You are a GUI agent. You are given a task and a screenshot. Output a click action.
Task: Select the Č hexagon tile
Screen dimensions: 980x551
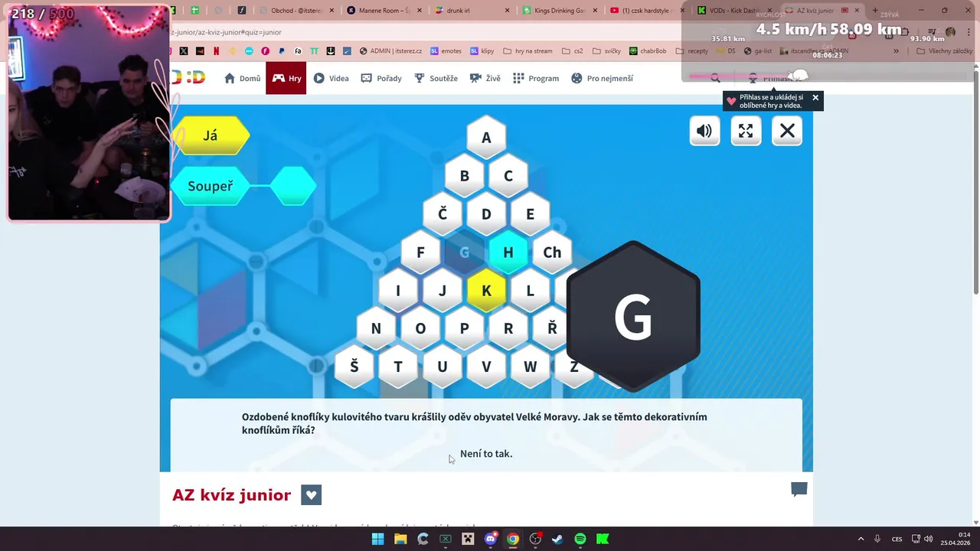click(443, 214)
